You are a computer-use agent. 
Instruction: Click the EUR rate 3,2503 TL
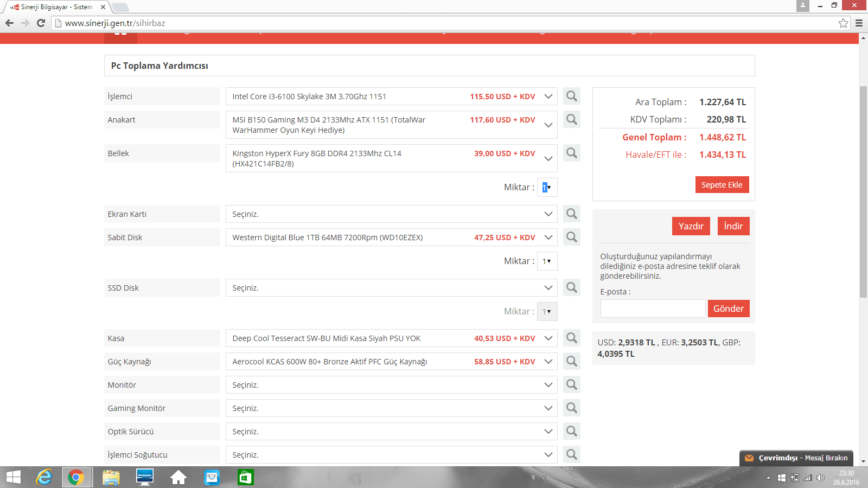coord(700,342)
